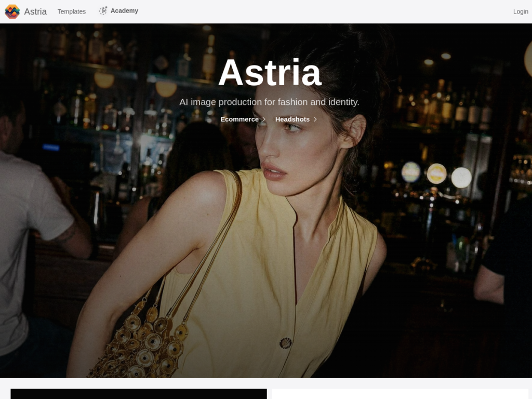
Task: Follow the Ecommerce link
Action: (x=240, y=119)
